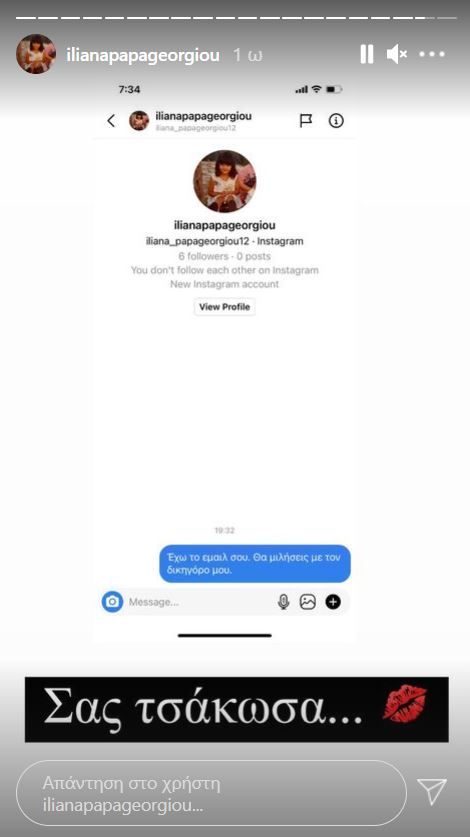This screenshot has height=837, width=470.
Task: Click the flag report icon
Action: (x=306, y=121)
